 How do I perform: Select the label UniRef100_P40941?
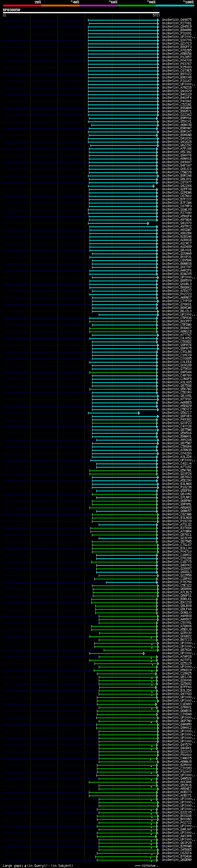[x=176, y=101]
